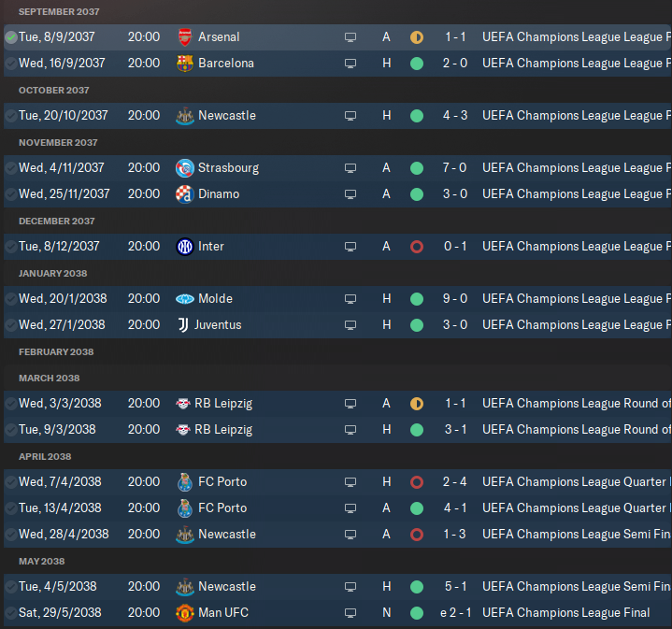Toggle the checkmark on Barcelona fixture
This screenshot has height=629, width=672.
click(x=10, y=64)
